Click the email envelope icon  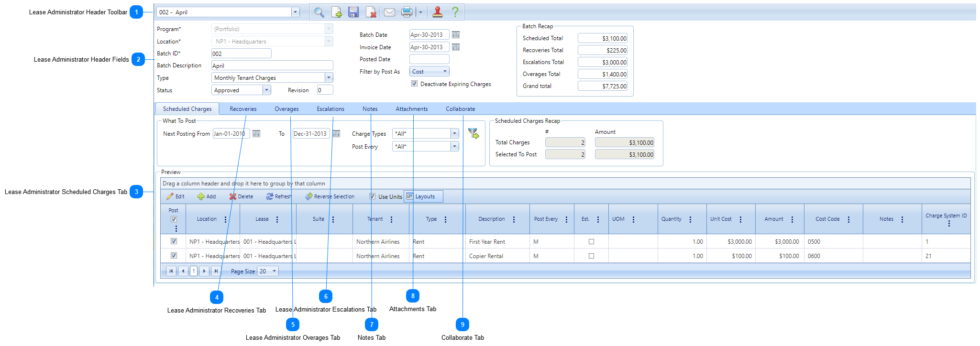click(389, 12)
